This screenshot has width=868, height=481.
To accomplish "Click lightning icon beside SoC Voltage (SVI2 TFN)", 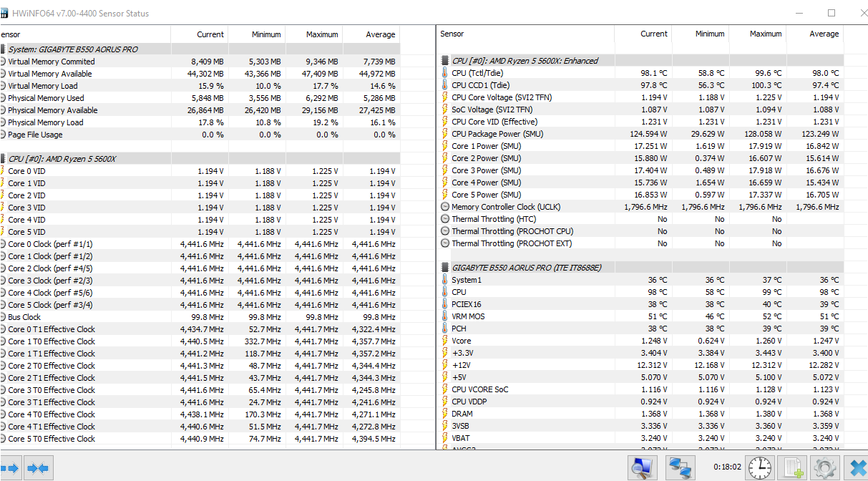I will coord(445,110).
